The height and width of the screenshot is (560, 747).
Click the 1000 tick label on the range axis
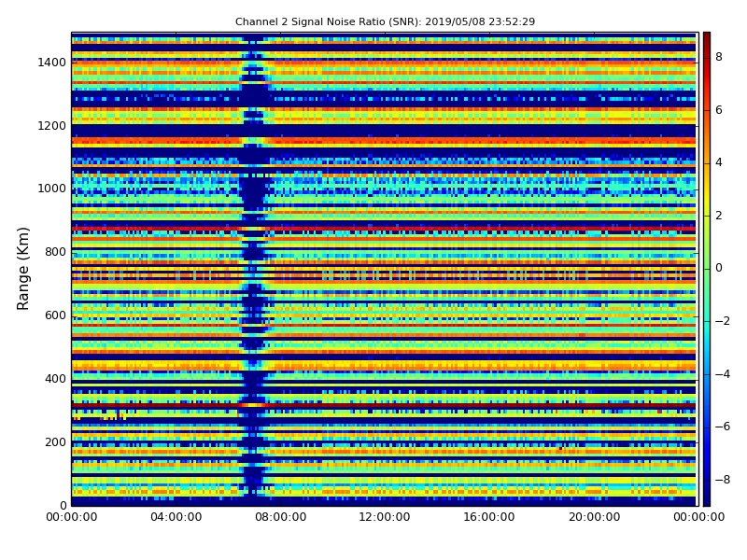pyautogui.click(x=52, y=189)
